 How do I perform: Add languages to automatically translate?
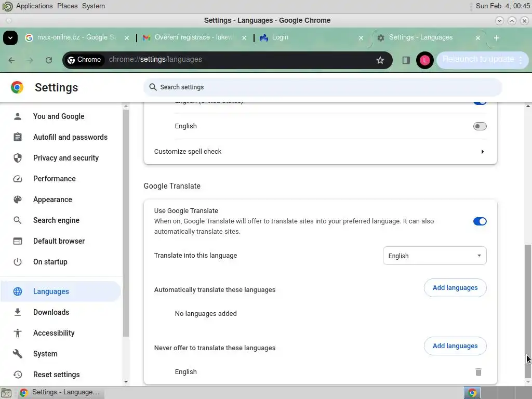point(455,288)
